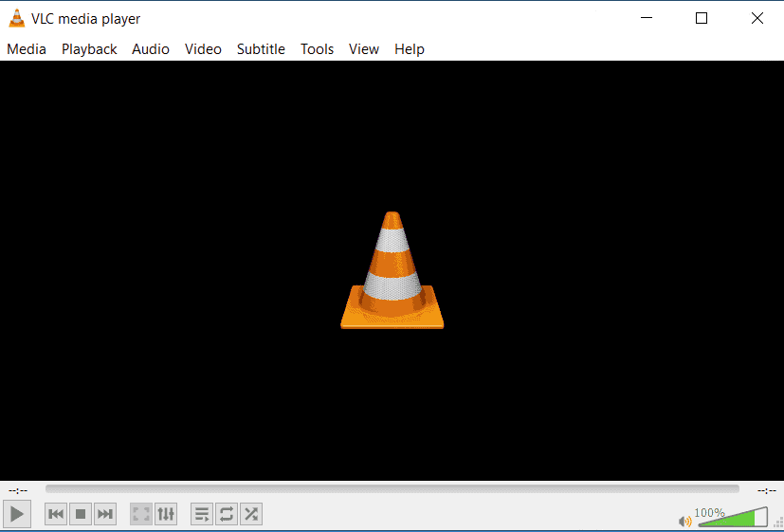Click the elapsed time label
This screenshot has height=532, width=784.
pos(17,490)
